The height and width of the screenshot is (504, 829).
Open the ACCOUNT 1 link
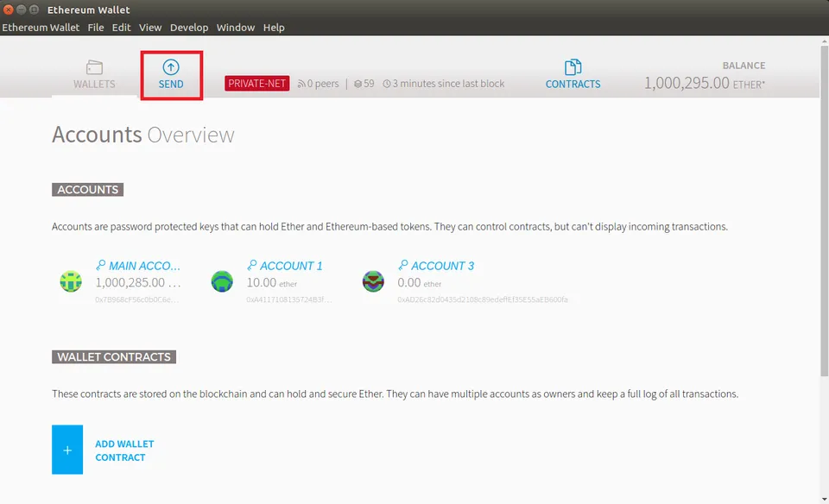pos(291,266)
